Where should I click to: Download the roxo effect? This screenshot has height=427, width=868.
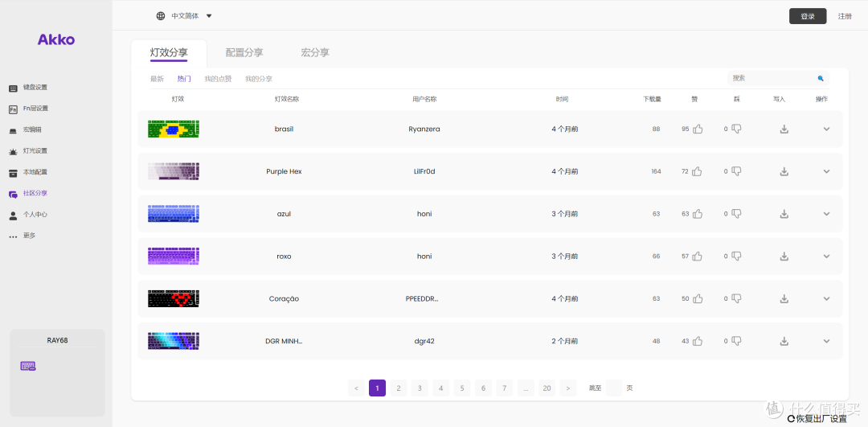click(x=784, y=257)
